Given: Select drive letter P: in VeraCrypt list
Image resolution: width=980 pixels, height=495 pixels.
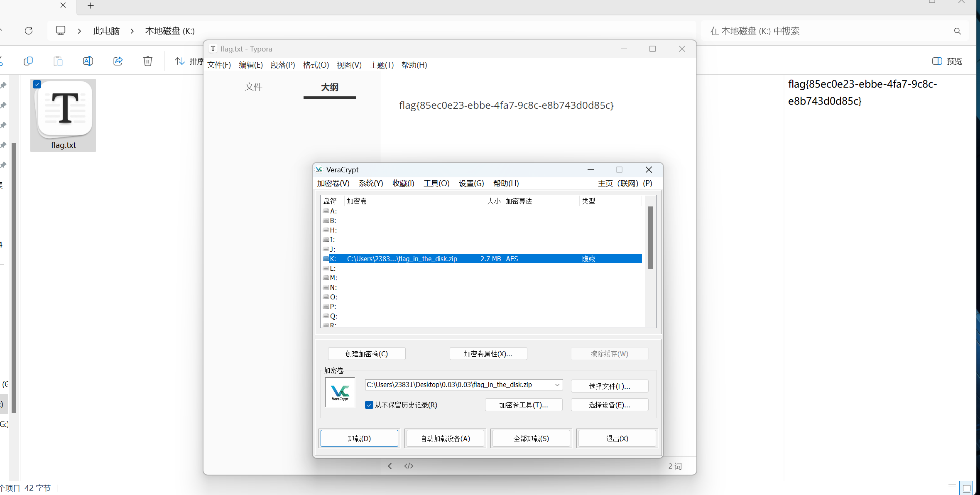Looking at the screenshot, I should 330,306.
